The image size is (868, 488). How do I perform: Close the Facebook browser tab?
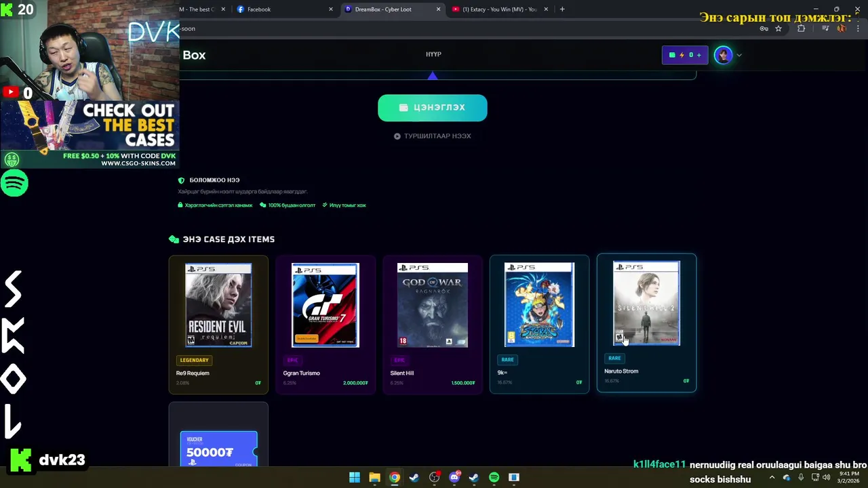[331, 9]
